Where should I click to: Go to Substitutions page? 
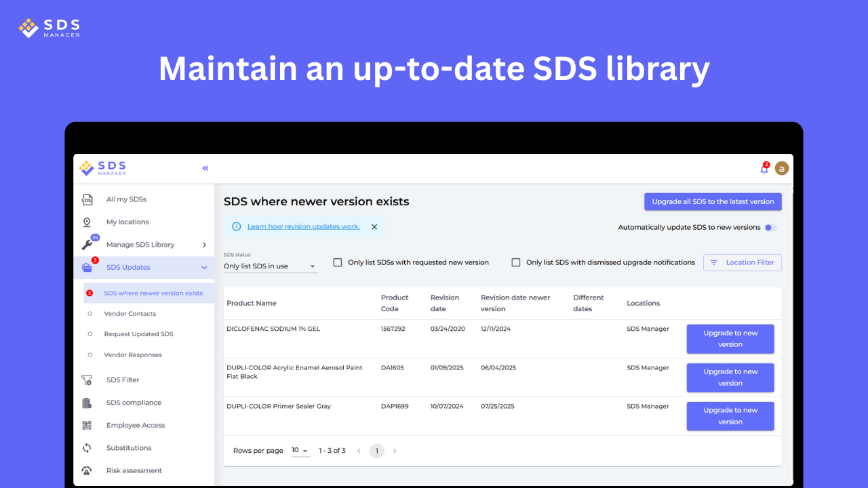click(129, 448)
